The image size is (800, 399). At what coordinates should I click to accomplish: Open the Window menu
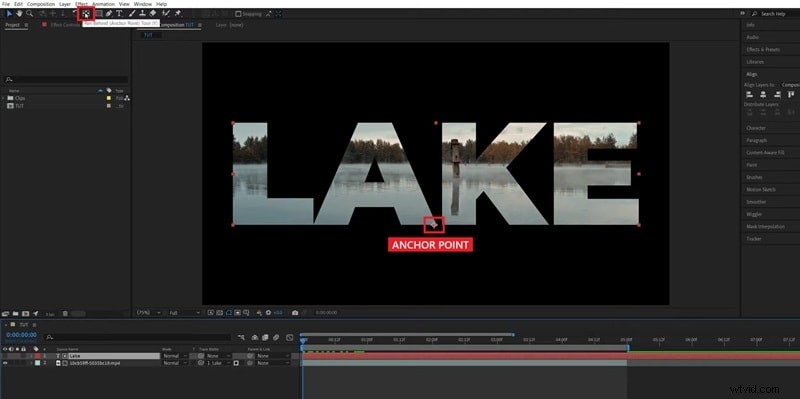[x=143, y=4]
